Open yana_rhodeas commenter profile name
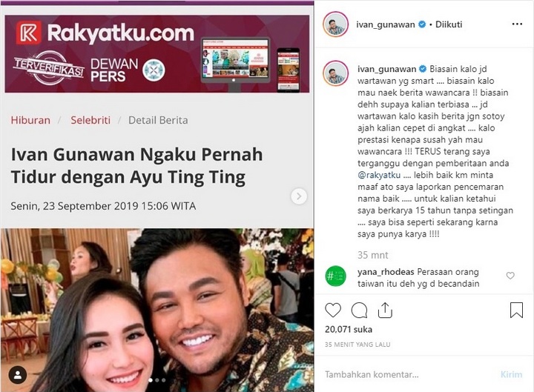The width and height of the screenshot is (534, 392). (386, 272)
